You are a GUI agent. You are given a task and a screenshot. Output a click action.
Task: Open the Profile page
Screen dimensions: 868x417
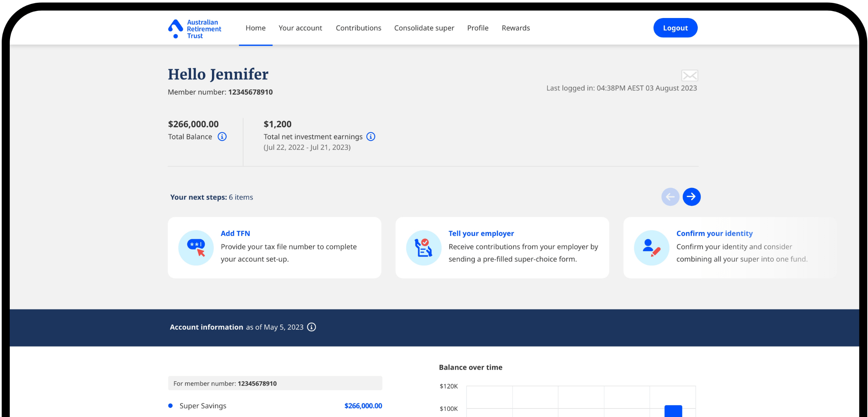(x=478, y=28)
